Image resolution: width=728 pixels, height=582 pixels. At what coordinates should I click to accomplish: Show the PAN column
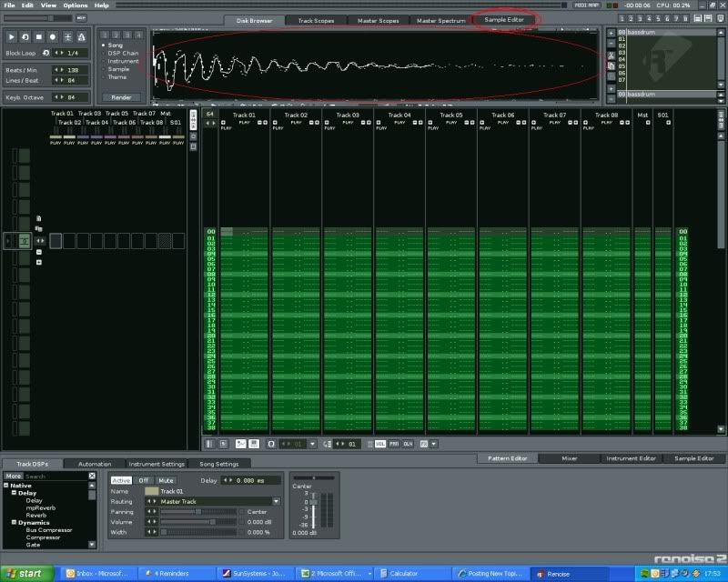[394, 444]
